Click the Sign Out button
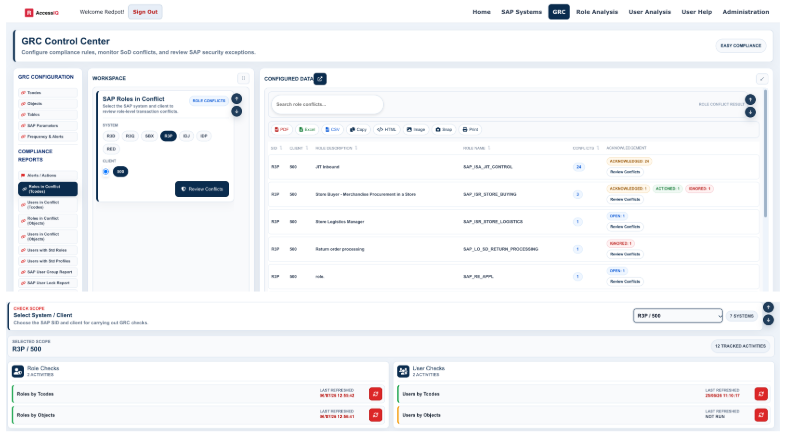This screenshot has width=786, height=443. 145,12
